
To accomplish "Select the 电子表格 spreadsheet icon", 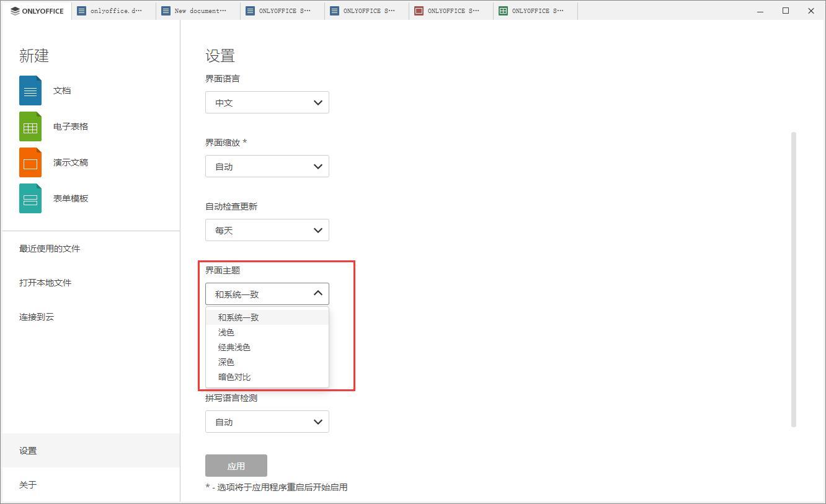I will coord(30,126).
